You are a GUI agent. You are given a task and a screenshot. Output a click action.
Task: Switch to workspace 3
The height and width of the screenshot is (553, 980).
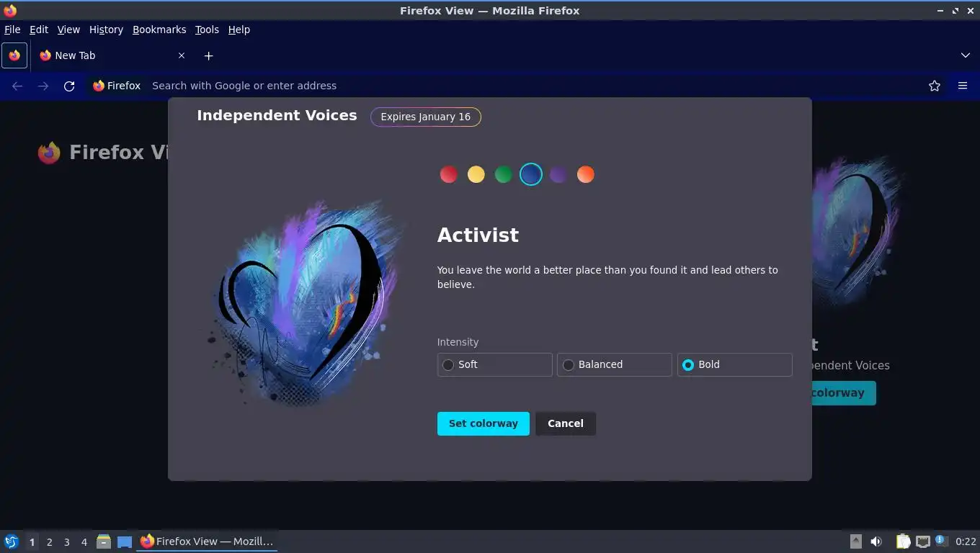coord(67,541)
